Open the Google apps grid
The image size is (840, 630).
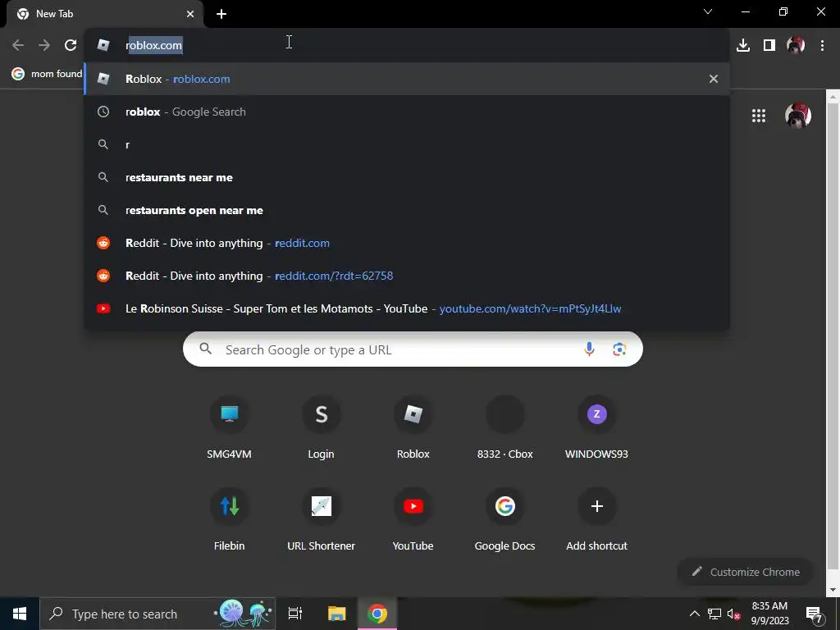[759, 115]
